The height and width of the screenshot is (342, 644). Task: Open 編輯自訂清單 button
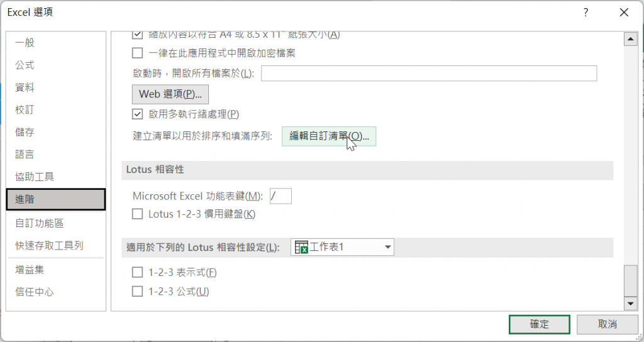tap(329, 136)
